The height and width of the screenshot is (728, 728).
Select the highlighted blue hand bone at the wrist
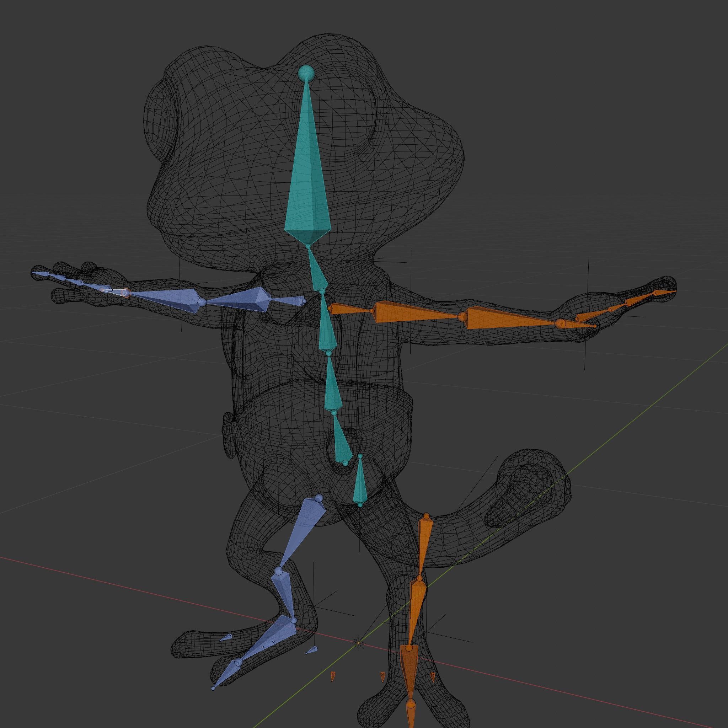click(x=115, y=292)
